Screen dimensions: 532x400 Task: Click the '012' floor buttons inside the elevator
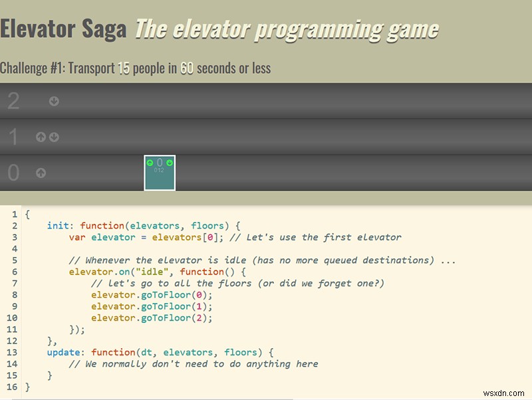(x=159, y=170)
